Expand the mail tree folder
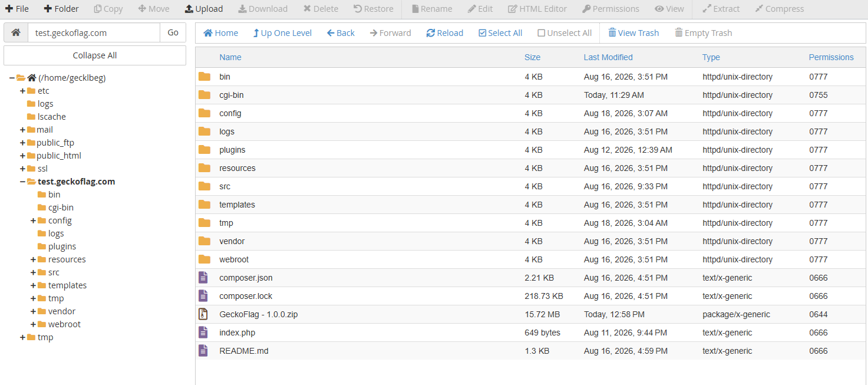868x385 pixels. (x=22, y=130)
